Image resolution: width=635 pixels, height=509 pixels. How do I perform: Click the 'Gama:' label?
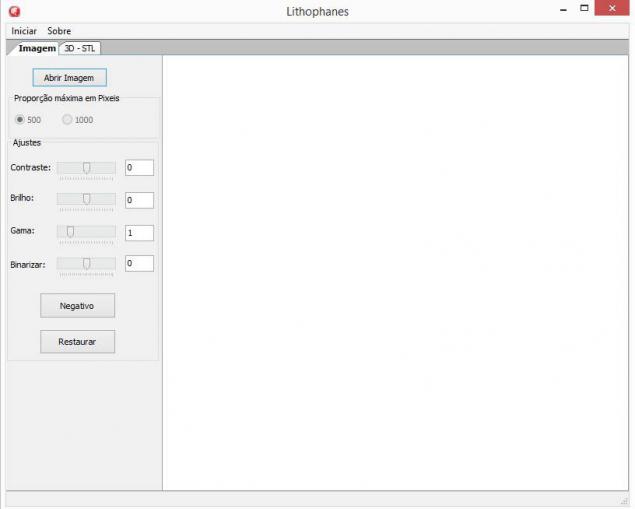click(23, 231)
